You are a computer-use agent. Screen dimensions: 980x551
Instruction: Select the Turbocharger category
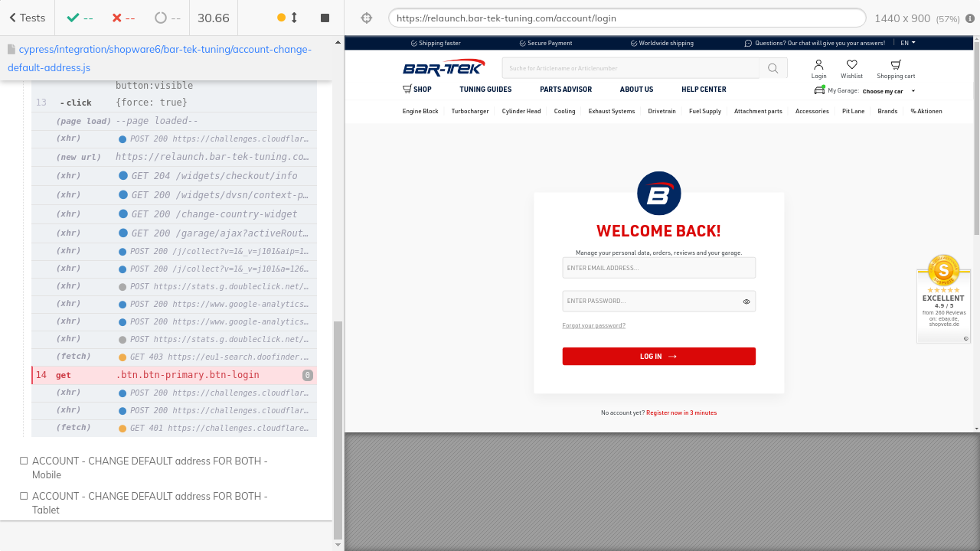[470, 112]
